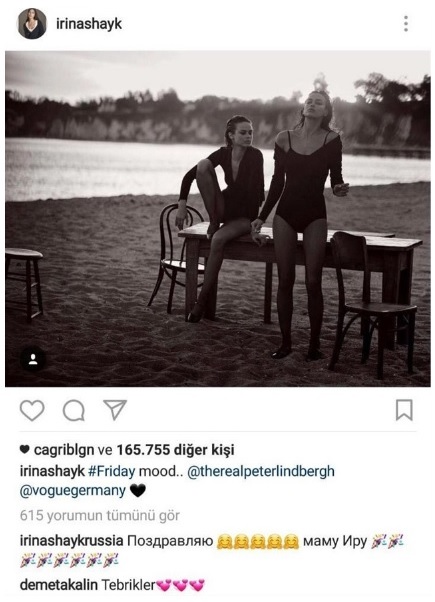Tap the small black heart beside cagriblgn

click(25, 450)
